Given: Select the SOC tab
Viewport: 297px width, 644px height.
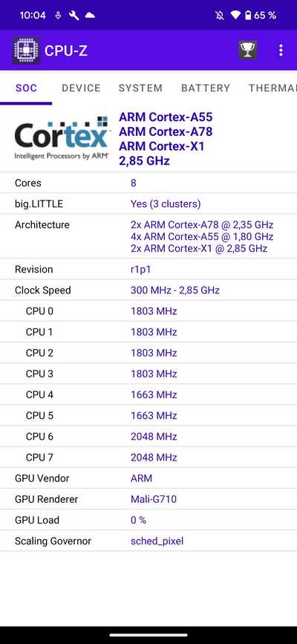Looking at the screenshot, I should [26, 88].
